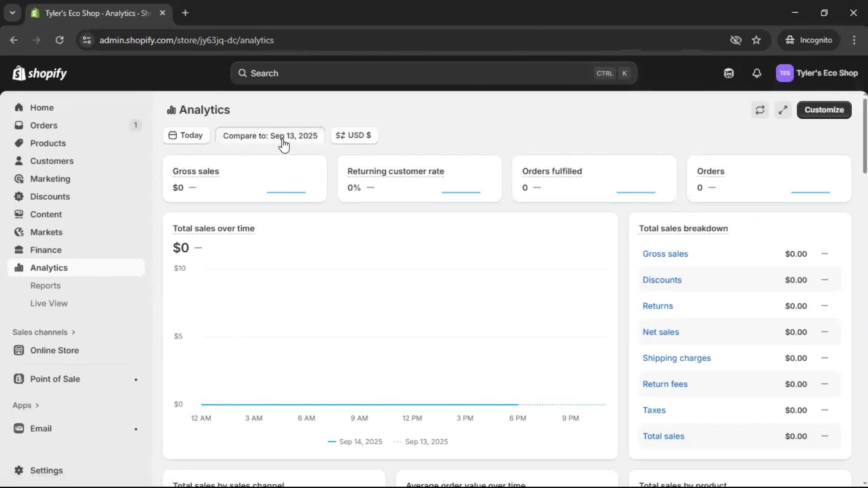868x488 pixels.
Task: Click the incognito mode indicator in the browser
Action: pos(809,40)
